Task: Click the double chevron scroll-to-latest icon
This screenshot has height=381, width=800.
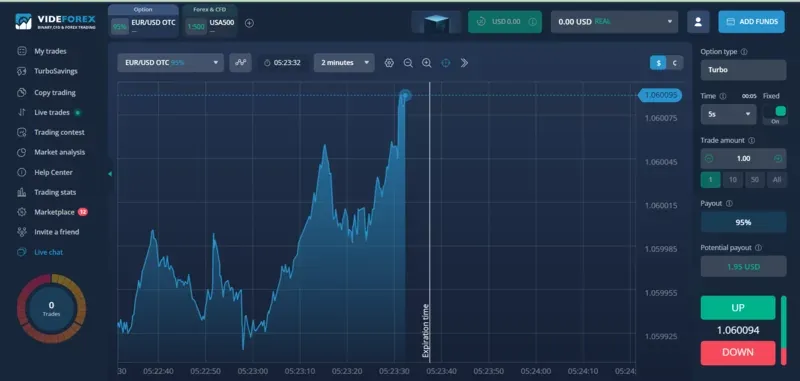Action: coord(464,63)
